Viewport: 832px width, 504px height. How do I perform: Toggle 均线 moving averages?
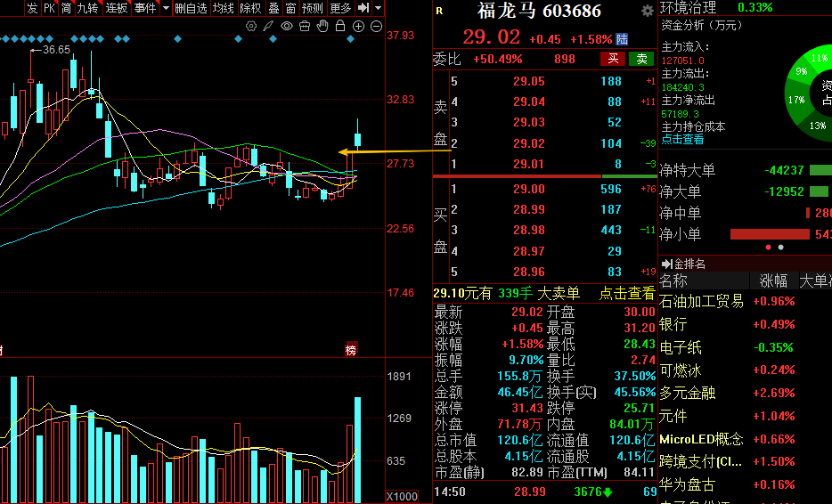point(223,8)
